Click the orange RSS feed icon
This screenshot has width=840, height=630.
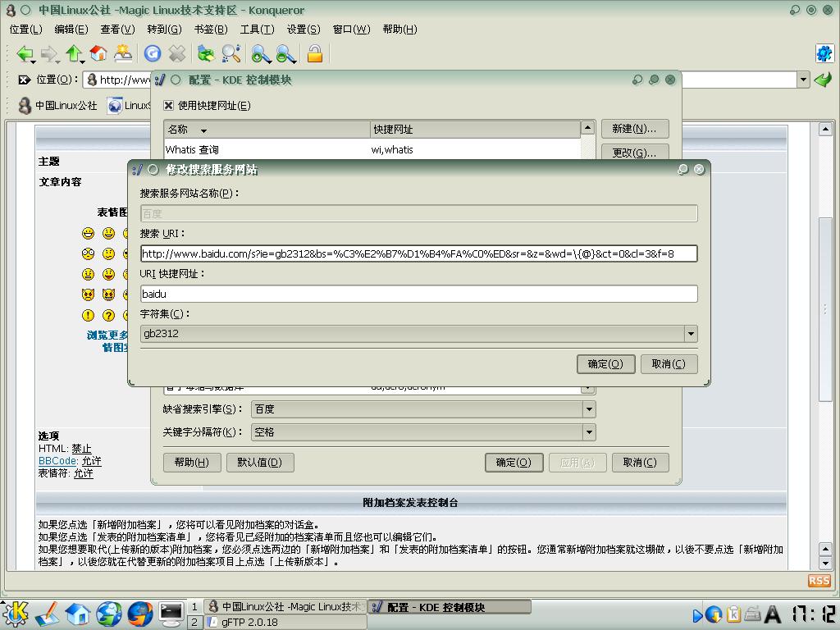819,581
